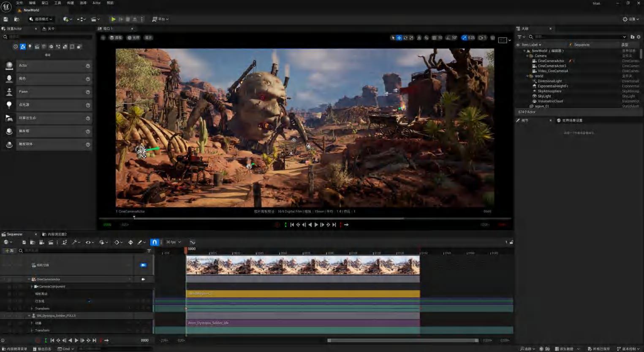Select the Pawn item in Place Actors

pyautogui.click(x=47, y=92)
